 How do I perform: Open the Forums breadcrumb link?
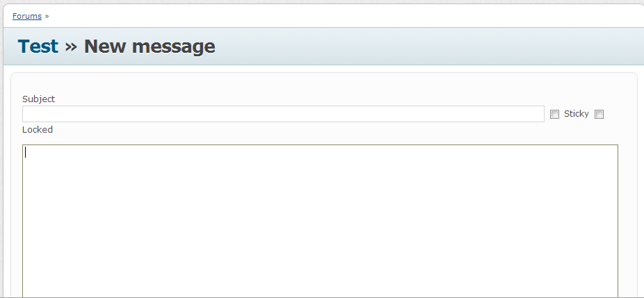[x=27, y=16]
